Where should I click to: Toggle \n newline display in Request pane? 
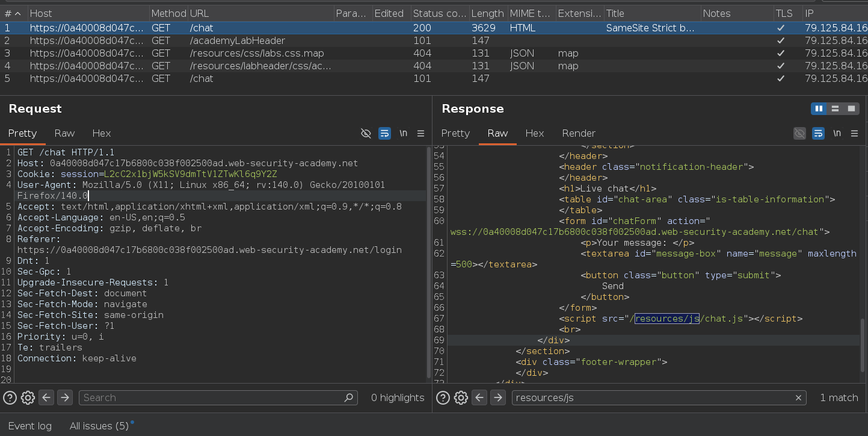[x=404, y=134]
